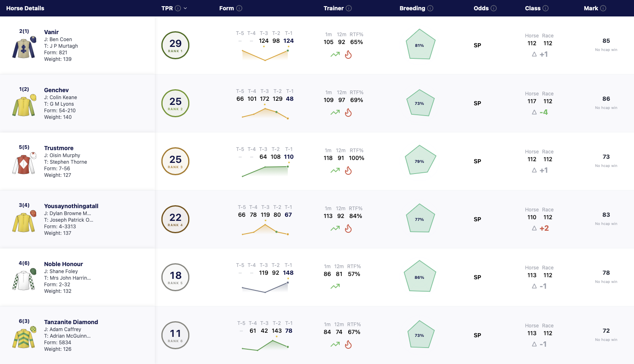The image size is (634, 364).
Task: Click Vanir's TPR 29 rank 1 badge
Action: pos(175,45)
